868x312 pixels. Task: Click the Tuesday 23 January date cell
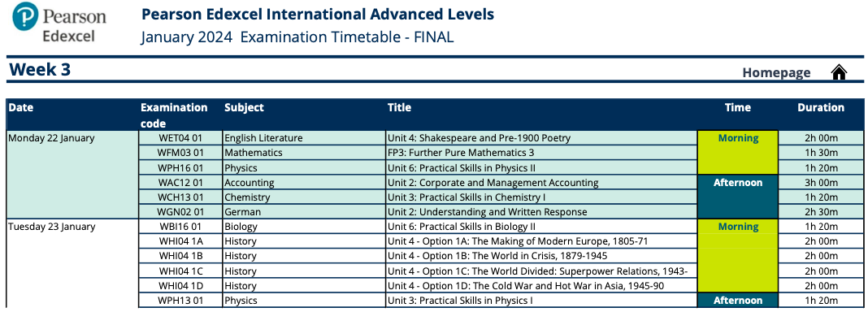[72, 263]
